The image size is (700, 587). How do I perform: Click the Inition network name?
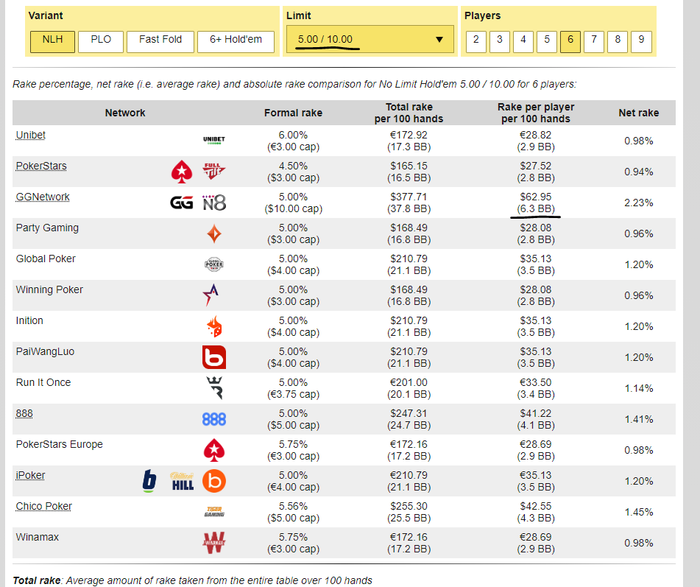[29, 321]
